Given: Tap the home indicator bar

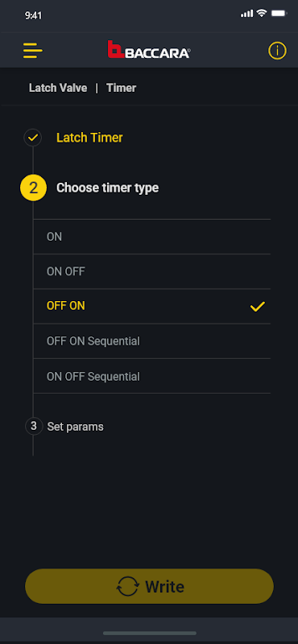Looking at the screenshot, I should 150,634.
